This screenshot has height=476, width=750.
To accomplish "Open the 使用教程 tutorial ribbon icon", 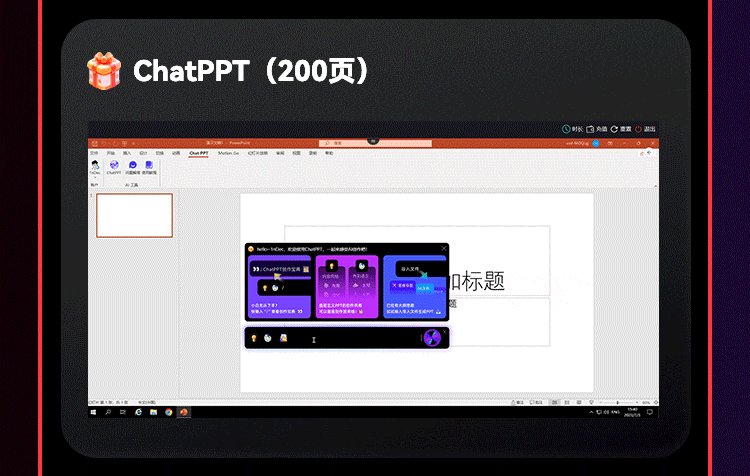I will point(149,167).
